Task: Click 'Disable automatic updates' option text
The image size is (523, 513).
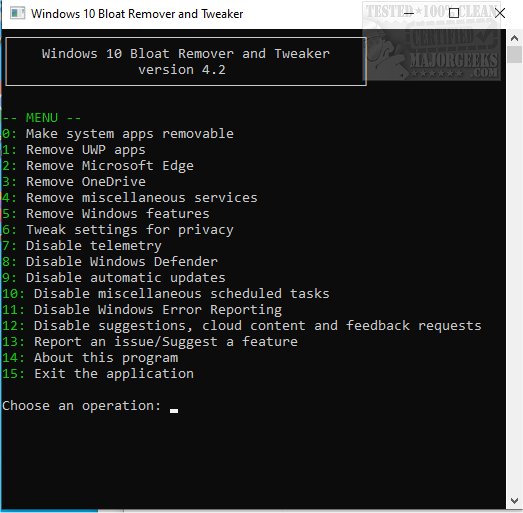Action: 126,278
